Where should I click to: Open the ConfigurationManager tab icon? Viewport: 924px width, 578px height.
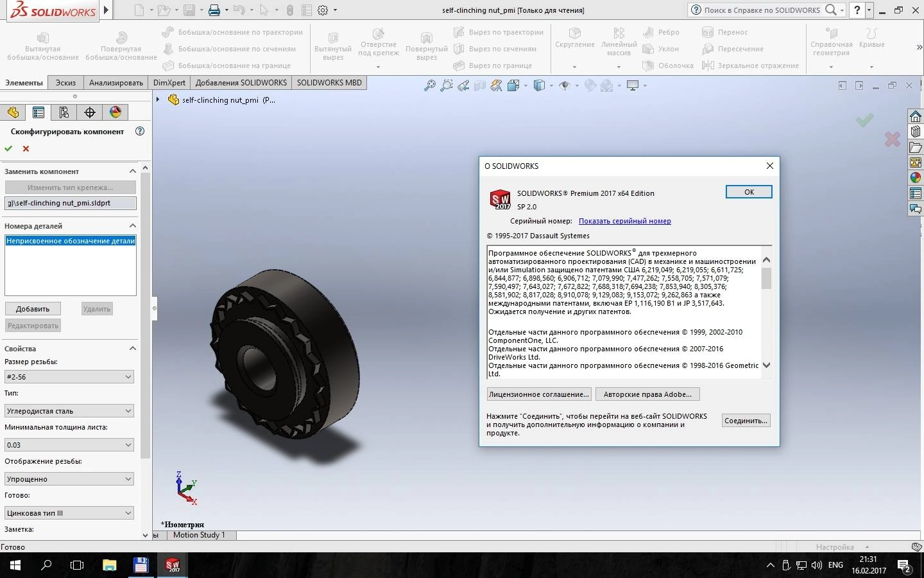[64, 112]
